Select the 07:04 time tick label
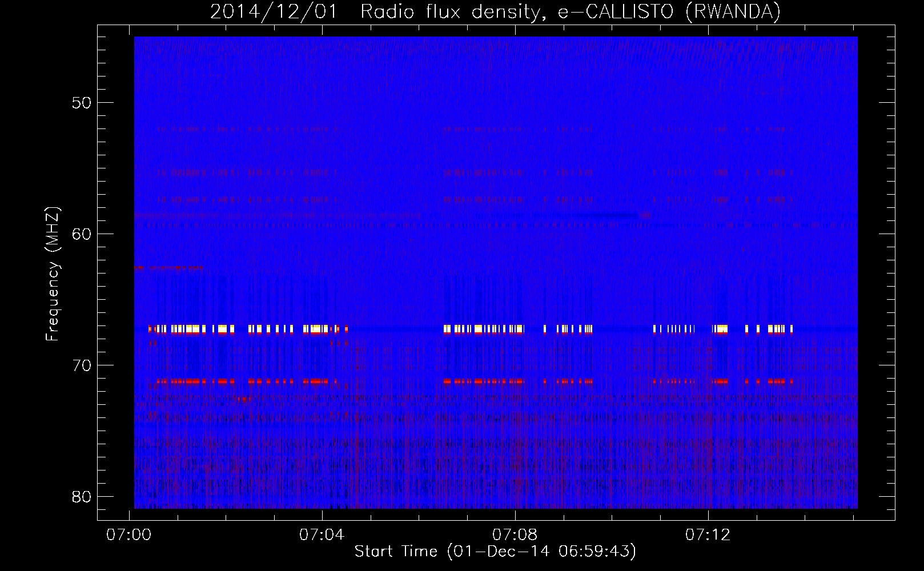Screen dimensions: 924x571 click(322, 535)
